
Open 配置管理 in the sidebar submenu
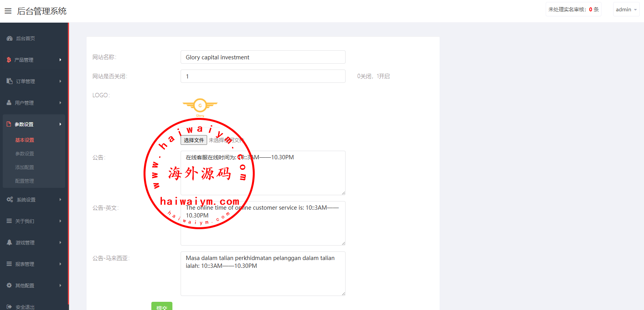tap(25, 181)
